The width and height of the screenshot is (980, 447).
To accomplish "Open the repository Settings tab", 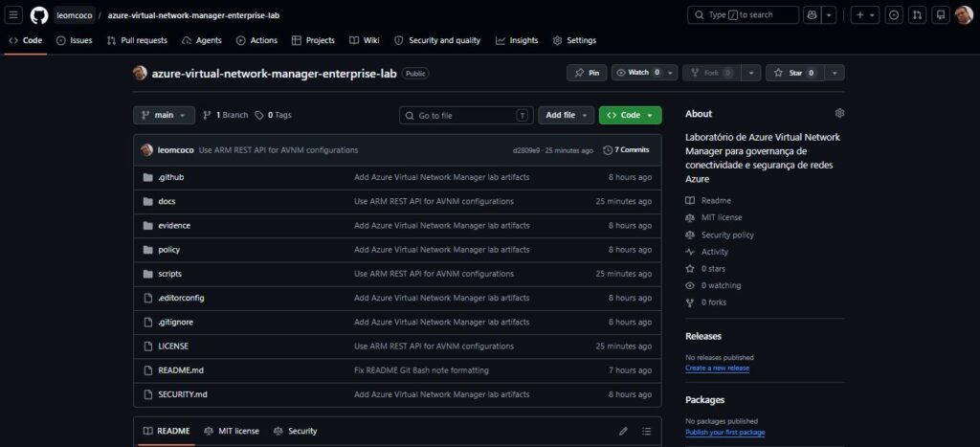I will (574, 40).
